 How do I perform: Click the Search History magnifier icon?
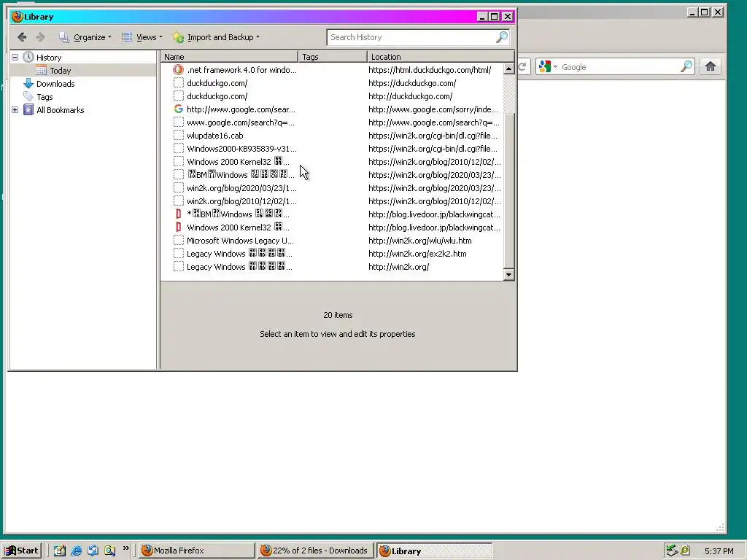(502, 37)
